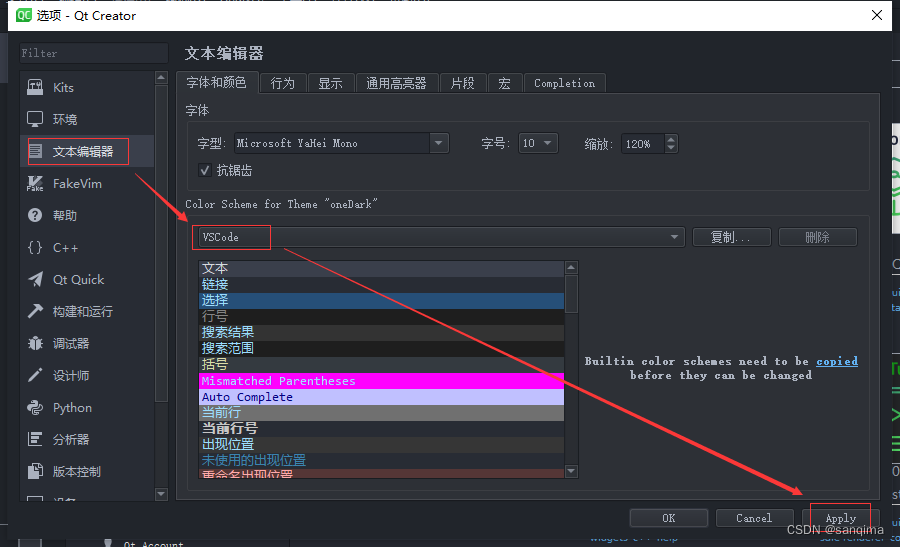Open the 通用高亮器 tab

tap(397, 83)
